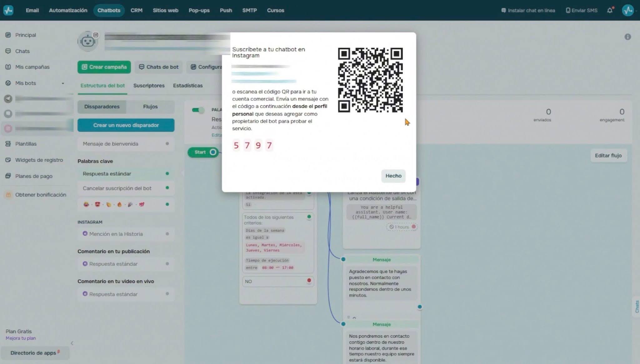This screenshot has width=640, height=364.
Task: Click the Start node in the flow
Action: click(x=203, y=152)
